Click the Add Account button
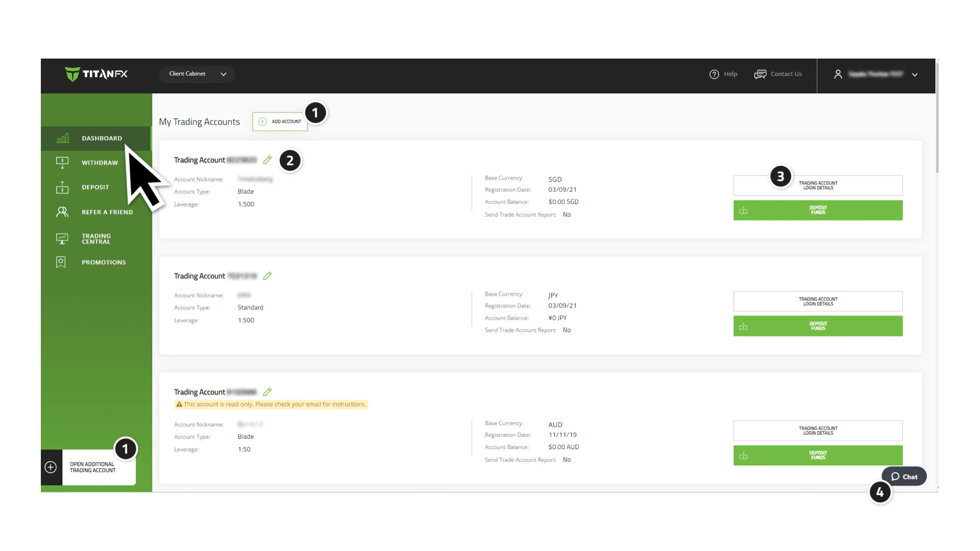This screenshot has width=980, height=551. (280, 121)
